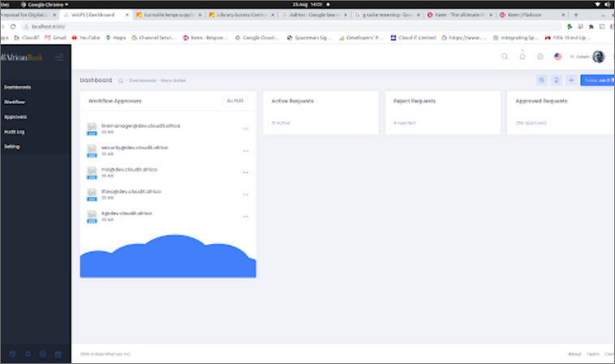Click the search icon in top header
Viewport: 615px width, 364px height.
click(x=505, y=57)
